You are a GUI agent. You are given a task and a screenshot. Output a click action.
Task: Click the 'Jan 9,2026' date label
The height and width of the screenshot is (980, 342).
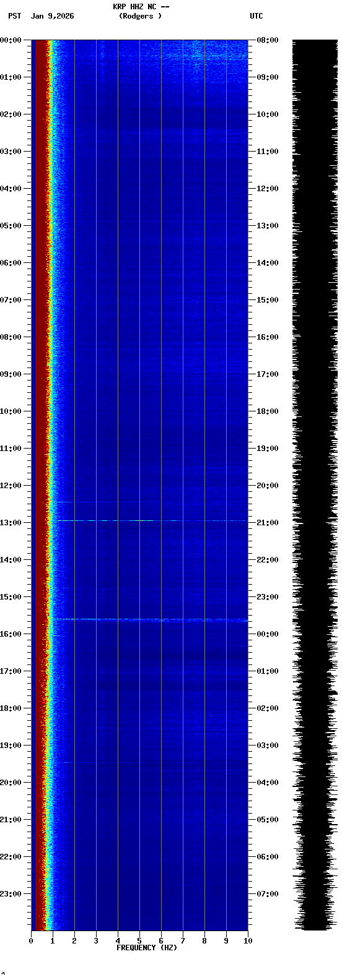pyautogui.click(x=53, y=16)
